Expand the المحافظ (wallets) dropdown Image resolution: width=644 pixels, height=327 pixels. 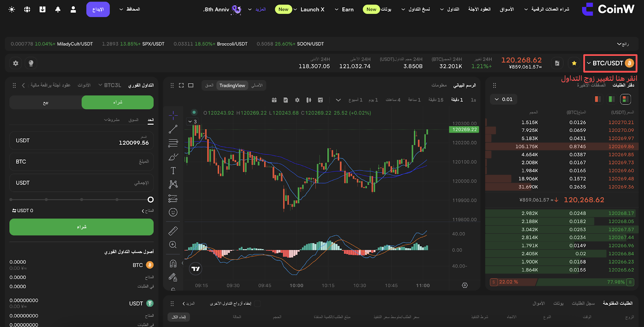coord(130,9)
